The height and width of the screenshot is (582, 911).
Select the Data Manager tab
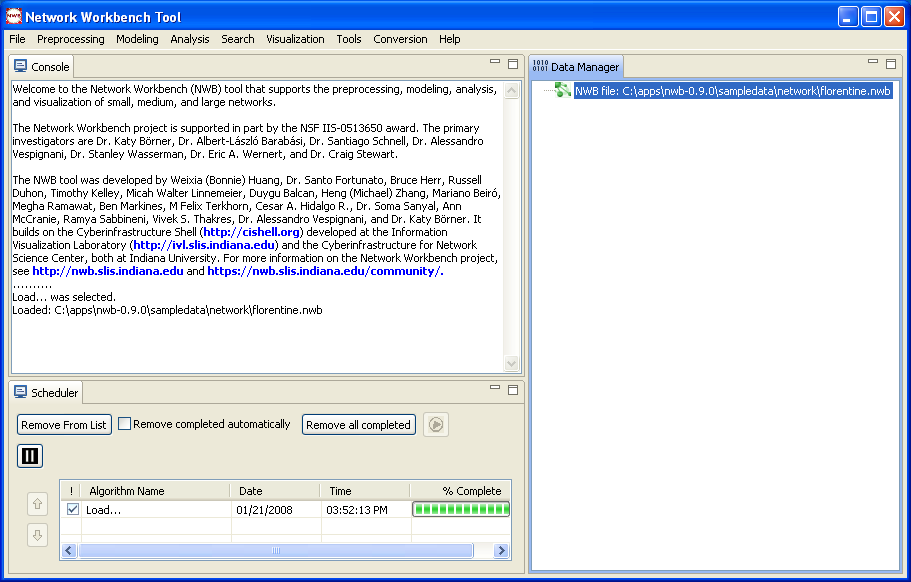pyautogui.click(x=576, y=67)
